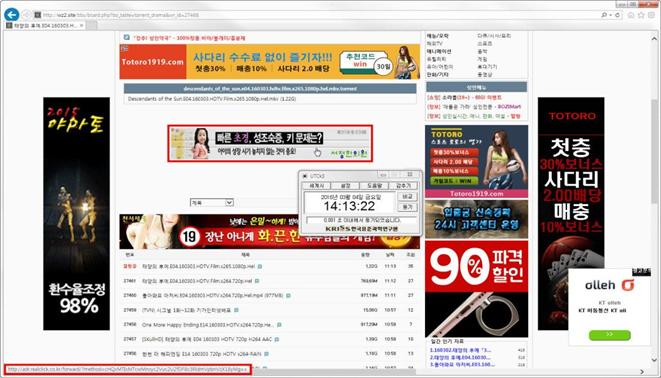Click the Totoro1919.com top banner
The width and height of the screenshot is (661, 378).
click(269, 62)
